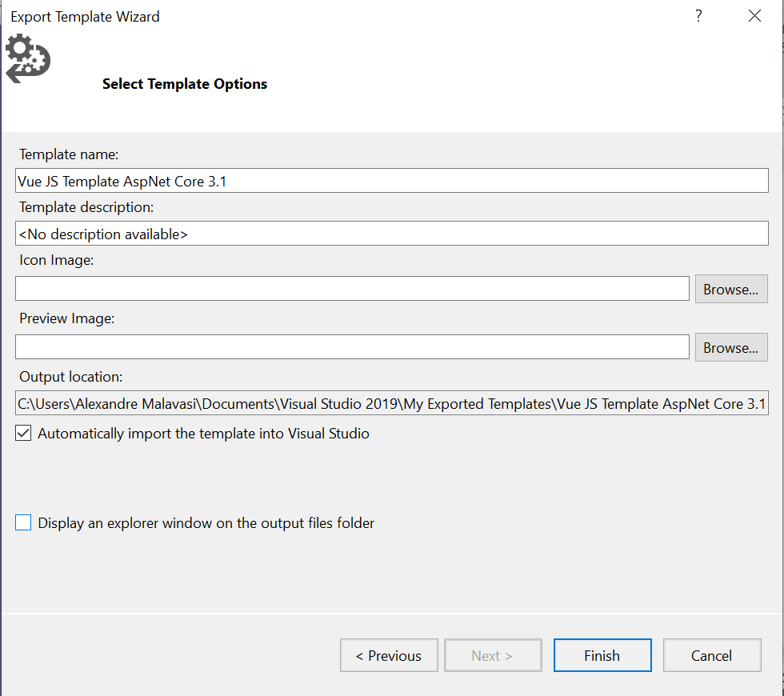Finish exporting the template
Viewport: 784px width, 696px height.
602,655
